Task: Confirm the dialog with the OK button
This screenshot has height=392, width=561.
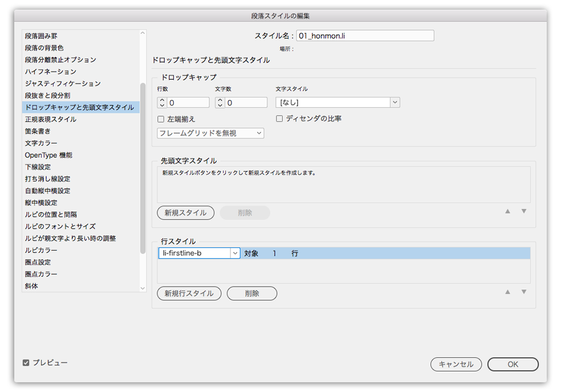Action: coord(512,364)
